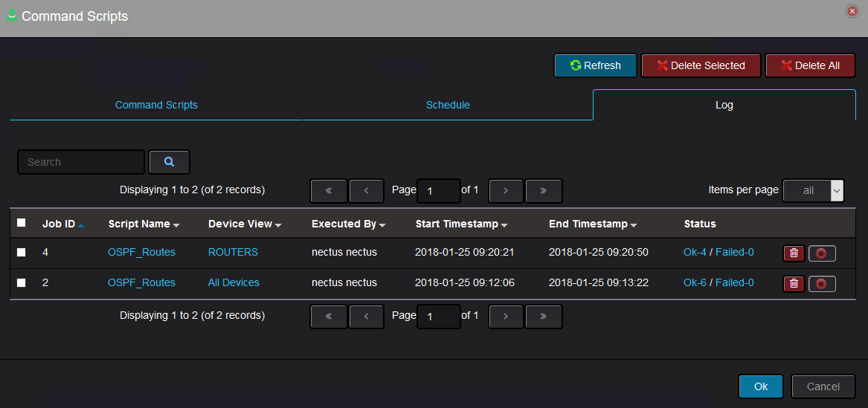
Task: Select the checkbox for job 2
Action: pyautogui.click(x=21, y=282)
